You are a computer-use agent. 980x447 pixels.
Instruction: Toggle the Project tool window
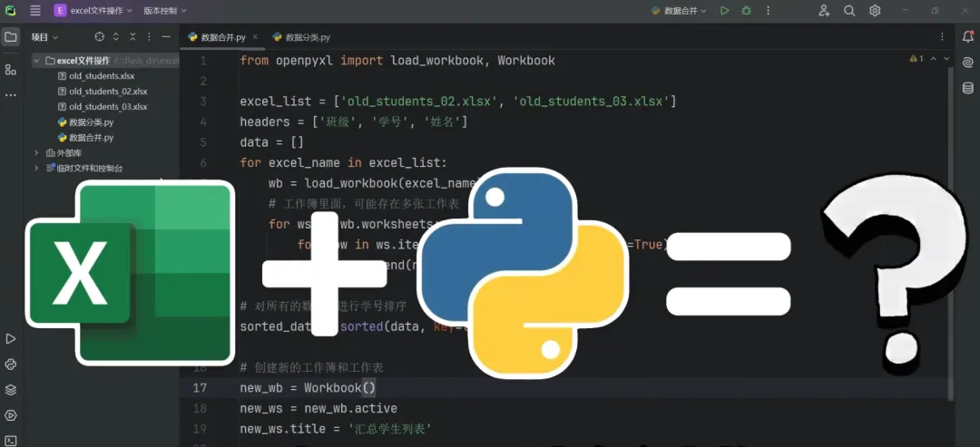pos(11,37)
